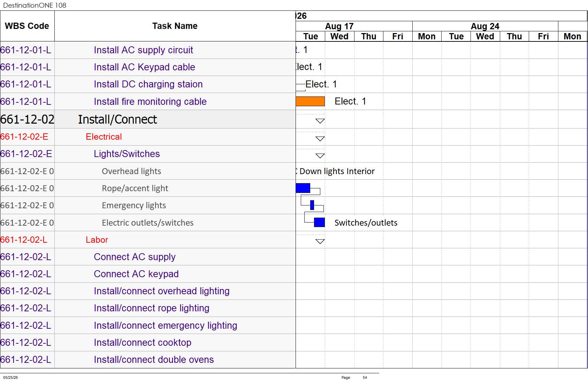Click the Switches/outlets bar label
Screen dimensions: 588x382
coord(366,223)
